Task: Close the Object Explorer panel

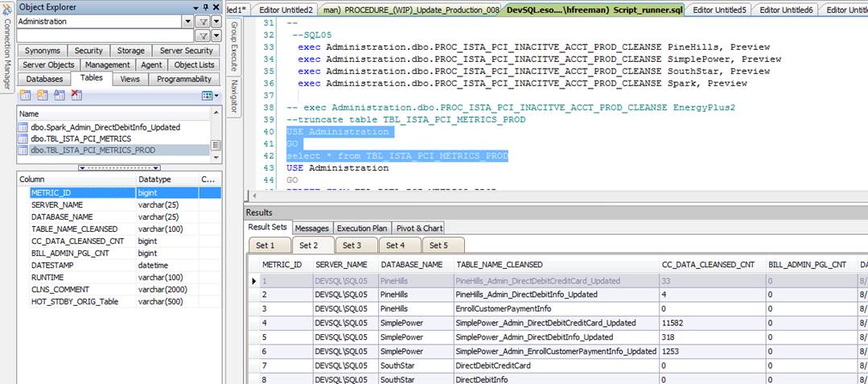Action: point(216,7)
